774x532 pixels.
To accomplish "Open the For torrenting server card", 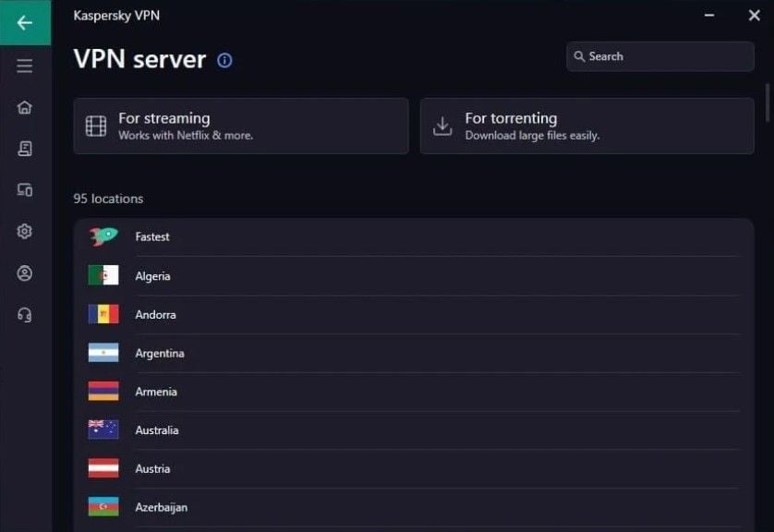I will (x=587, y=126).
